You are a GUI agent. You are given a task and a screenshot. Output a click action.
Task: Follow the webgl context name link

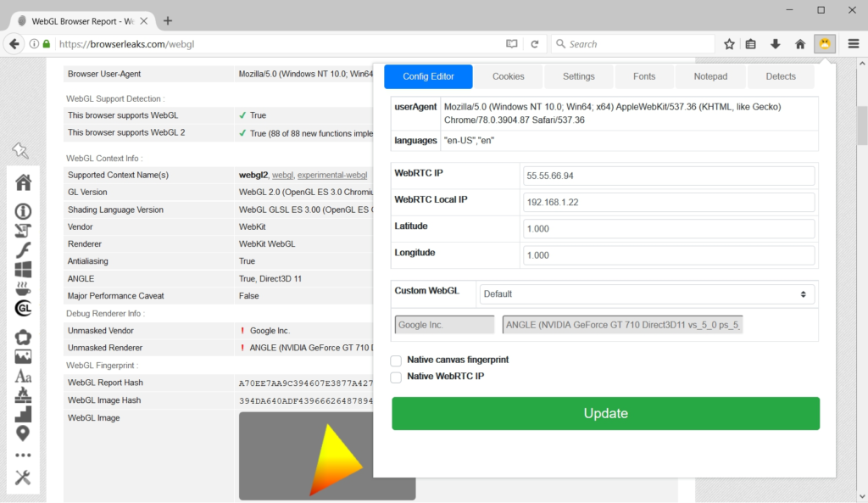[282, 175]
